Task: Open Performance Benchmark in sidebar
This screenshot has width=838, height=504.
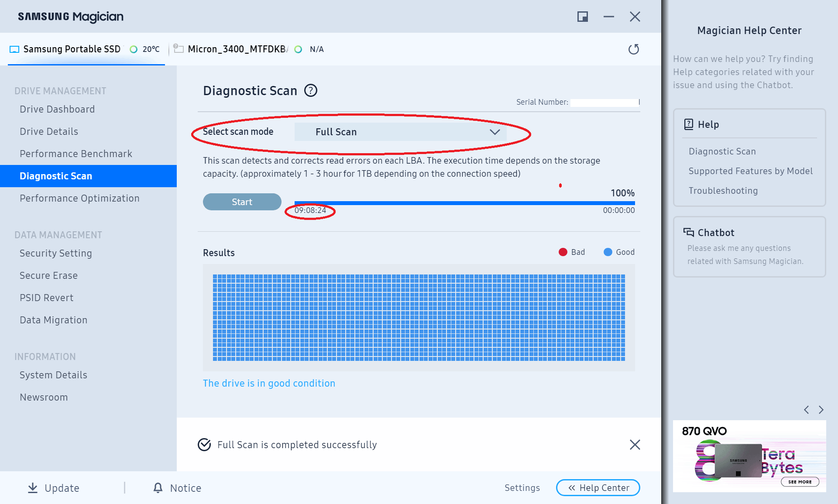Action: (x=76, y=154)
